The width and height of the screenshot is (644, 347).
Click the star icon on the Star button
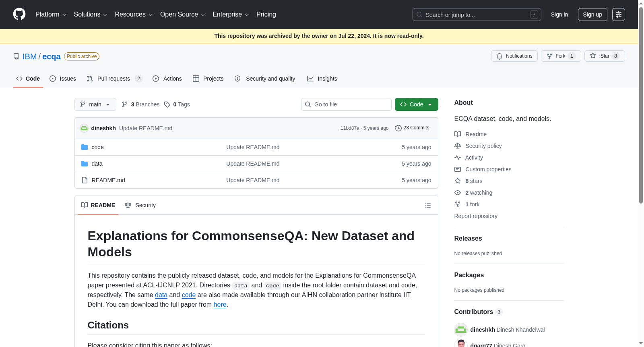tap(593, 56)
